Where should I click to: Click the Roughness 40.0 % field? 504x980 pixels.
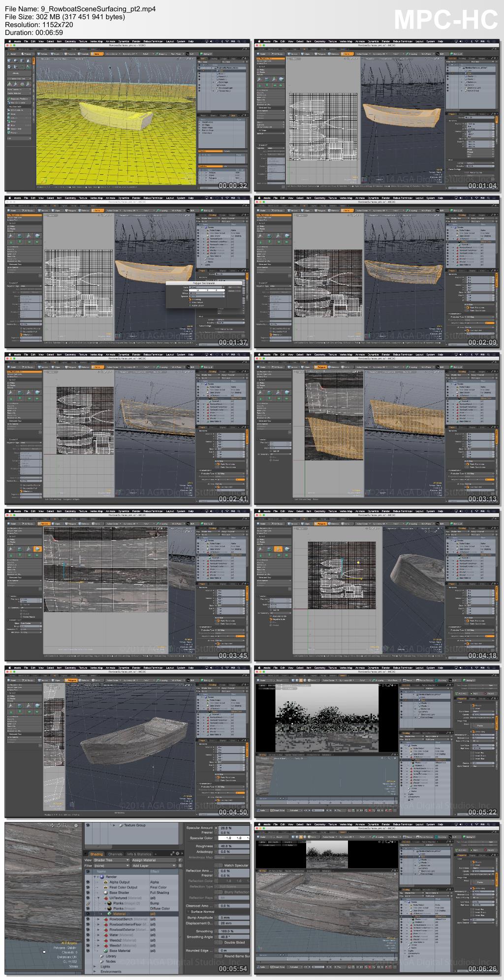[x=234, y=846]
